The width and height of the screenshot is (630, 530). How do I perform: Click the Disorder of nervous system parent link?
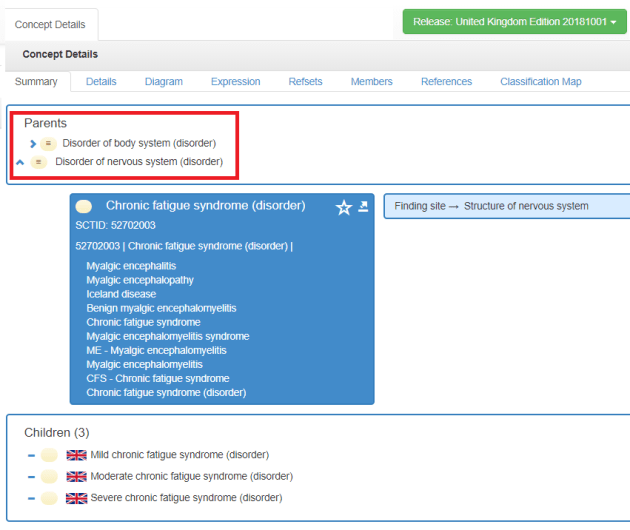(x=138, y=162)
